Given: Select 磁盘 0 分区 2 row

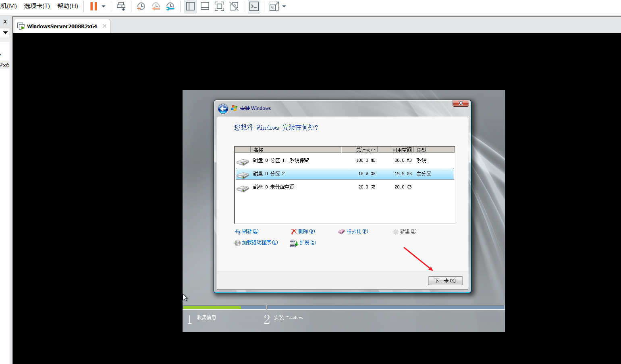Looking at the screenshot, I should 345,174.
